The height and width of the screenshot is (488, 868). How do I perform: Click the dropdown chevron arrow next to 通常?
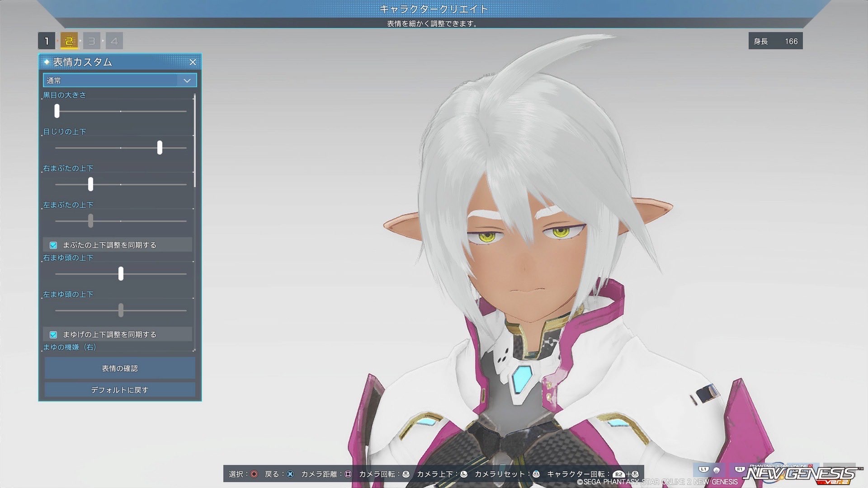pos(187,80)
